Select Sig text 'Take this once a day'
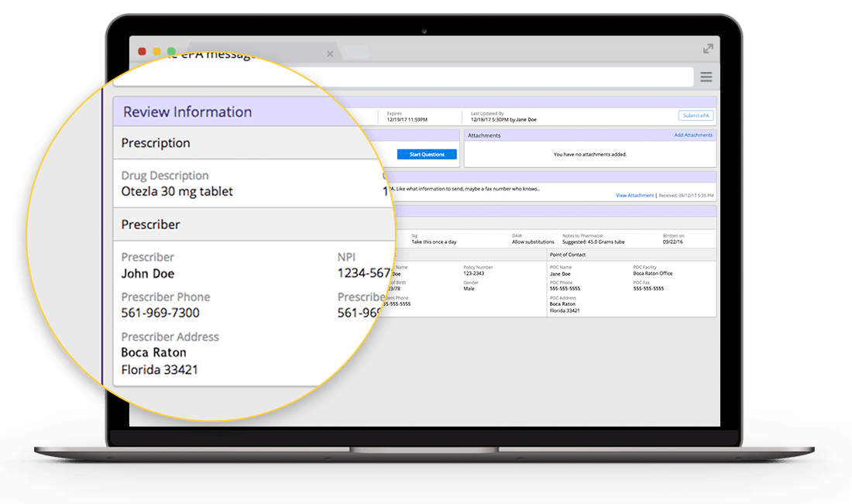The height and width of the screenshot is (504, 852). click(x=434, y=242)
